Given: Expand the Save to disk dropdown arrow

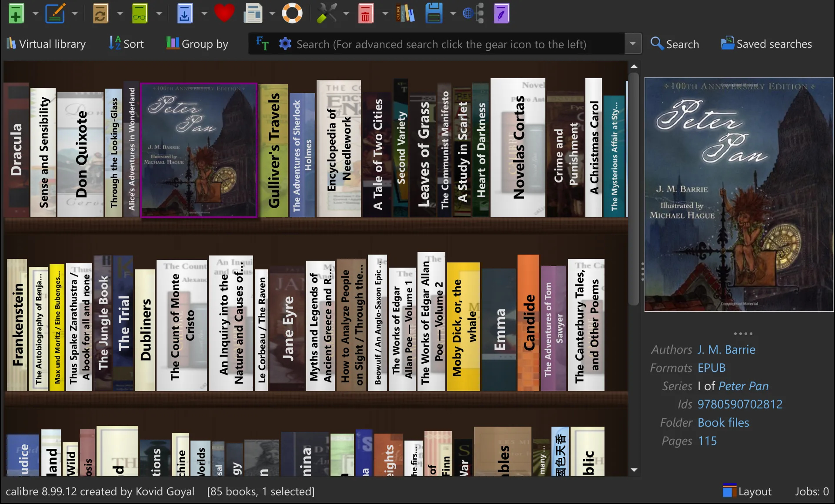Looking at the screenshot, I should pyautogui.click(x=453, y=13).
